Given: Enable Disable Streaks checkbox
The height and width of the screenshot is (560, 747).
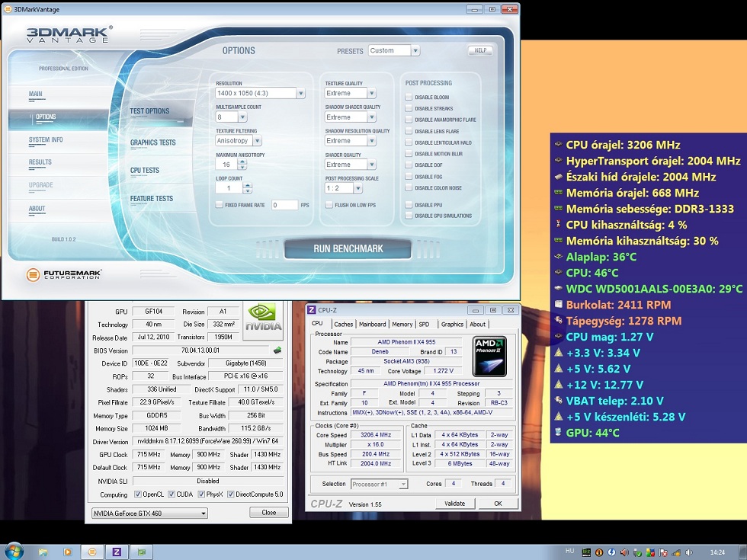Looking at the screenshot, I should [409, 108].
